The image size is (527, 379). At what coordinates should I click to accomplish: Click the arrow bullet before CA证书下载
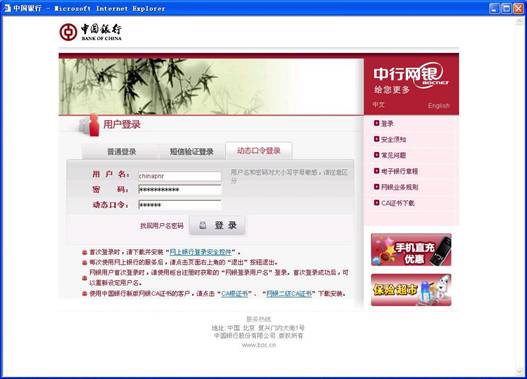tap(376, 203)
